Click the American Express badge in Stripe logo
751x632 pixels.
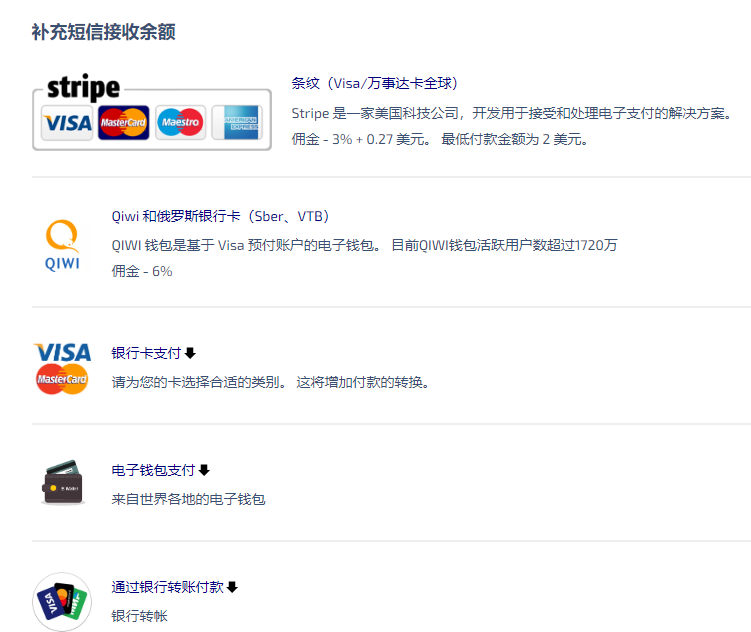[x=238, y=123]
